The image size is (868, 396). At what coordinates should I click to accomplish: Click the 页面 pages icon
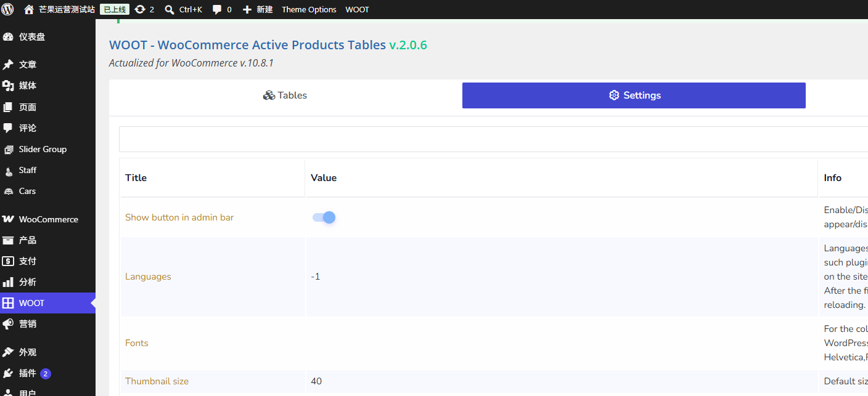(x=8, y=107)
